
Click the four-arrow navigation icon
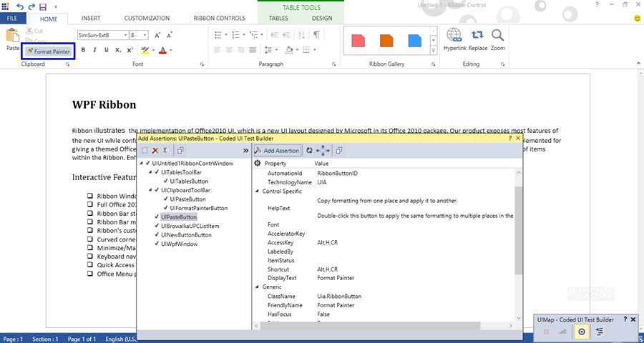[x=323, y=151]
